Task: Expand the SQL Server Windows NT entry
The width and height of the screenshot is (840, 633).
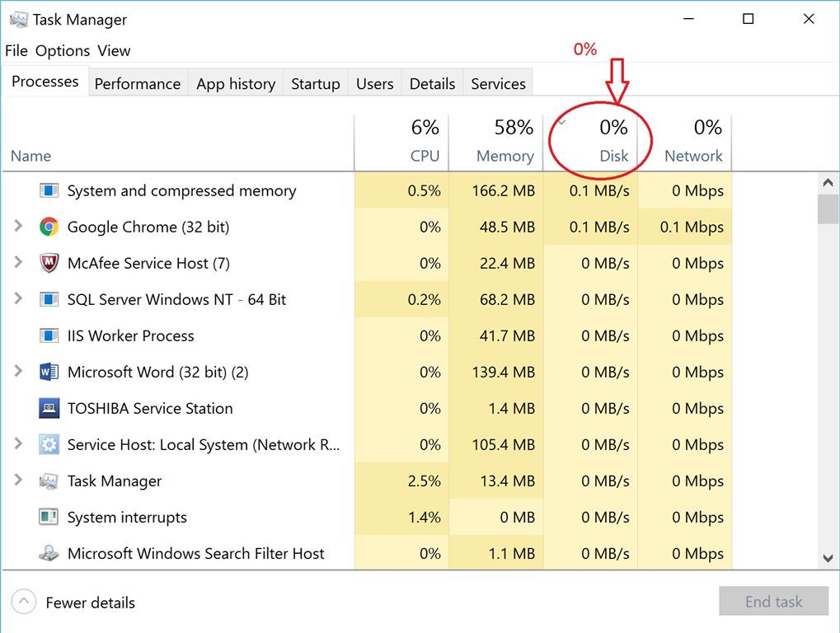Action: [18, 299]
